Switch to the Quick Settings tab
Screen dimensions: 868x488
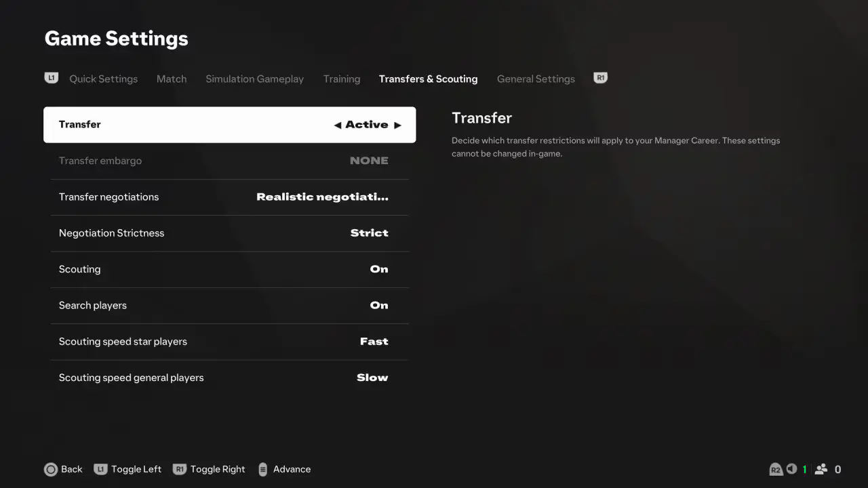point(103,79)
